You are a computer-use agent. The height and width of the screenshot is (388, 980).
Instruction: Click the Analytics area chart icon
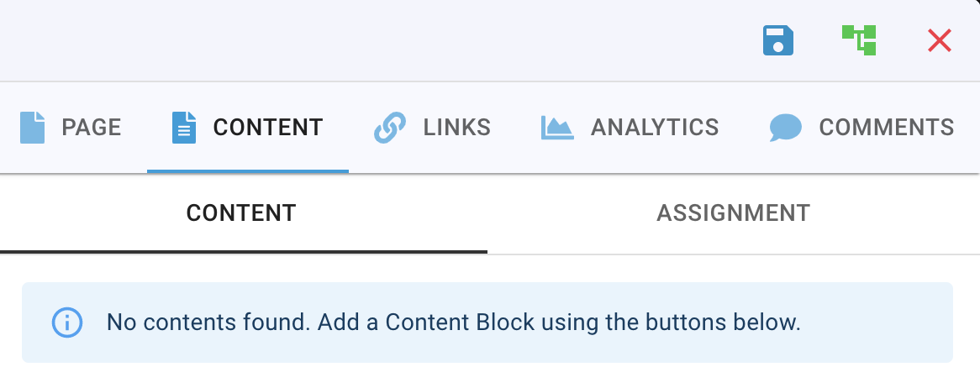click(557, 128)
